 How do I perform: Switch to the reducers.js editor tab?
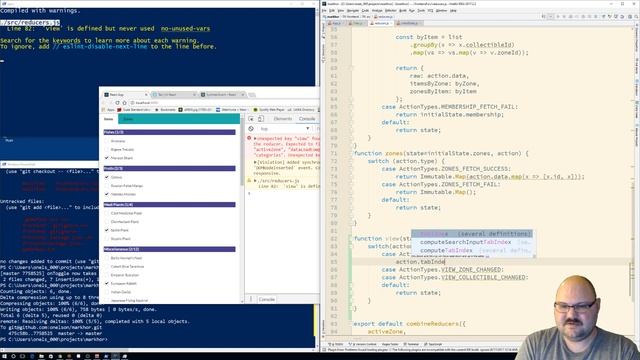(381, 23)
